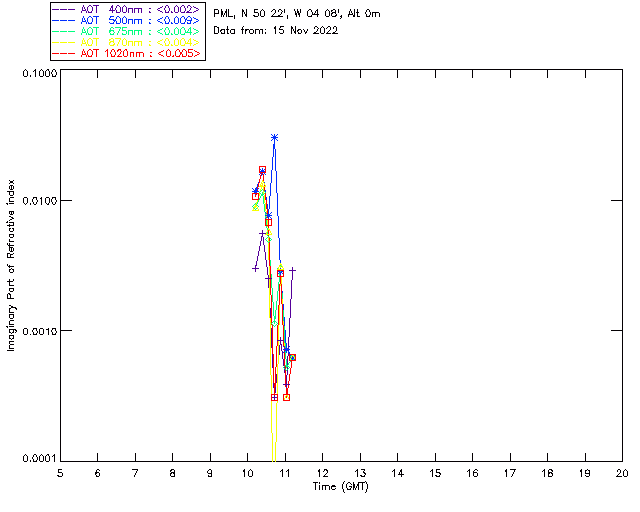Click the highest blue asterisk data point

(275, 138)
